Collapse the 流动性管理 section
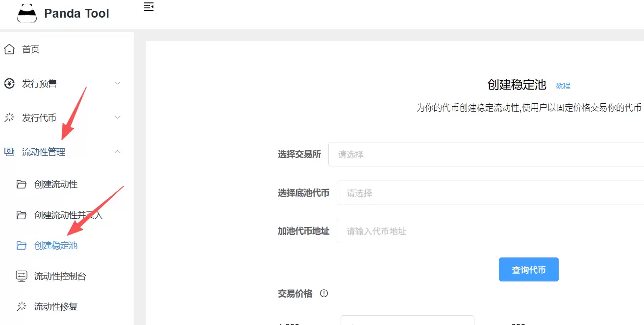The width and height of the screenshot is (644, 325). [x=117, y=152]
